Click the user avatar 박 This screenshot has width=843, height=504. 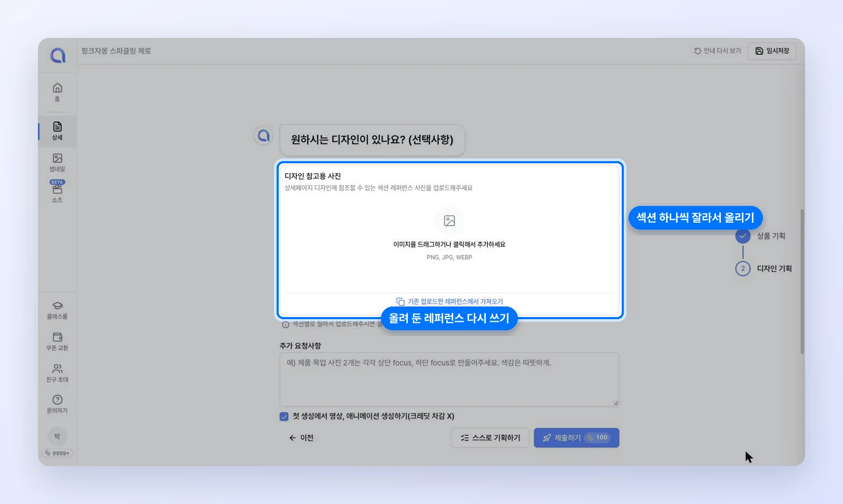[57, 436]
